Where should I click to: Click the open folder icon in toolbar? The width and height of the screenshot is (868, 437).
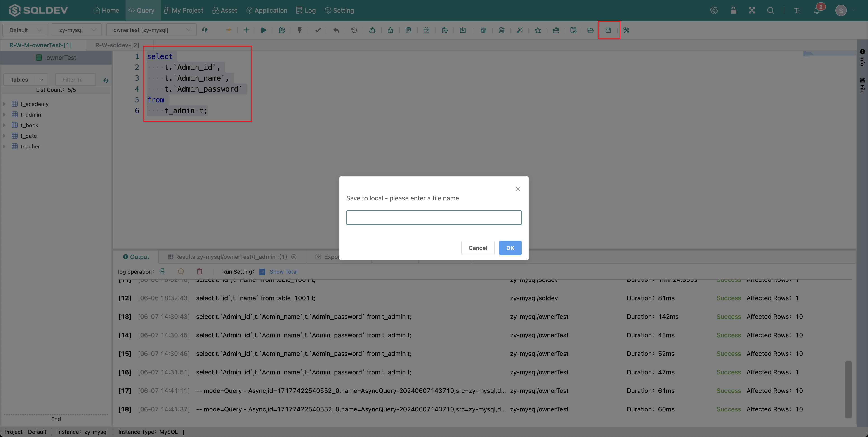tap(590, 30)
